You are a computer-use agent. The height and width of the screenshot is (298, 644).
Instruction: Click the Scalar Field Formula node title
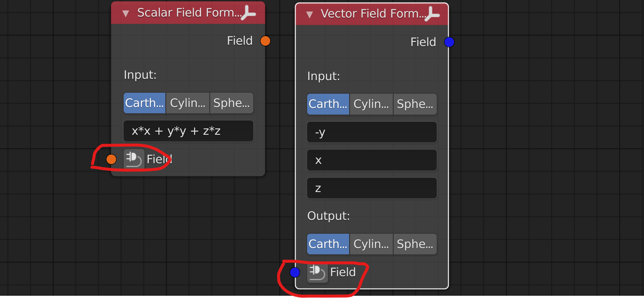[x=189, y=13]
